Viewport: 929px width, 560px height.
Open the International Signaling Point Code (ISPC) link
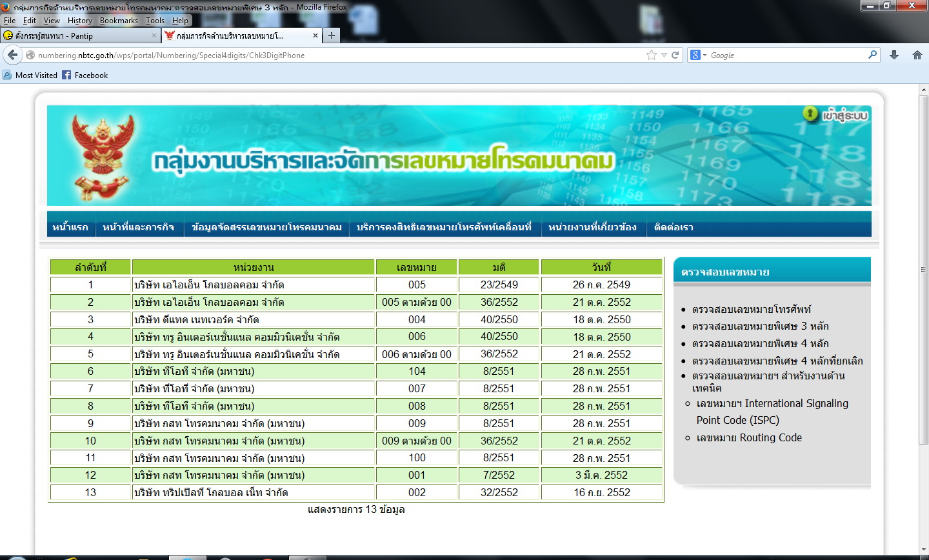click(772, 412)
